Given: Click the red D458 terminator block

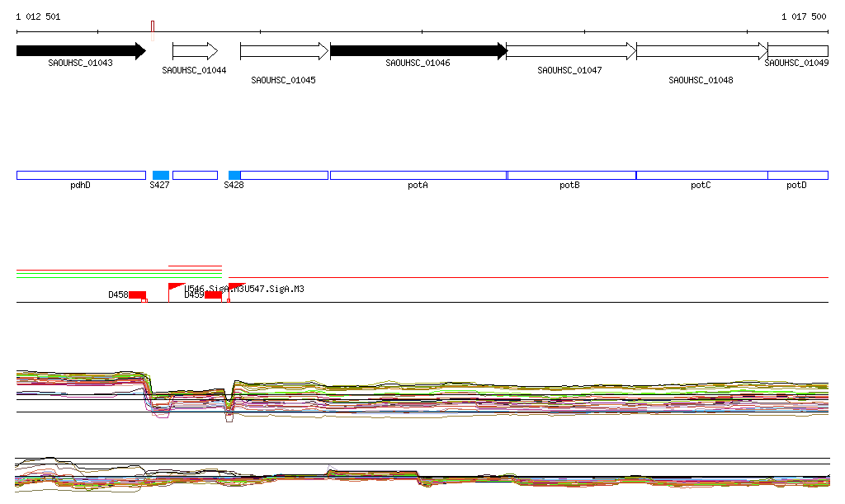Looking at the screenshot, I should (x=137, y=295).
